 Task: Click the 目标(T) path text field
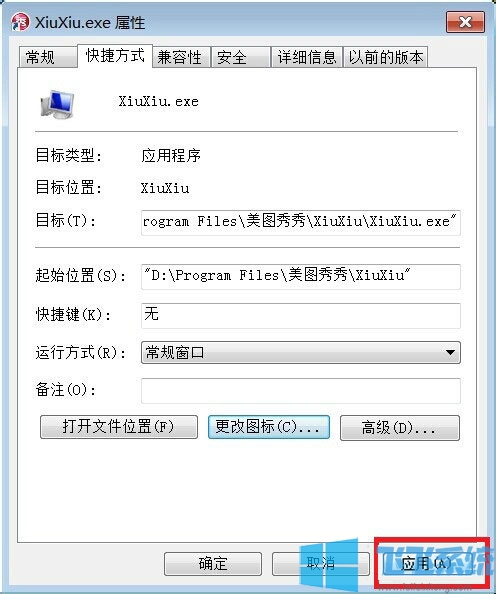(x=301, y=222)
